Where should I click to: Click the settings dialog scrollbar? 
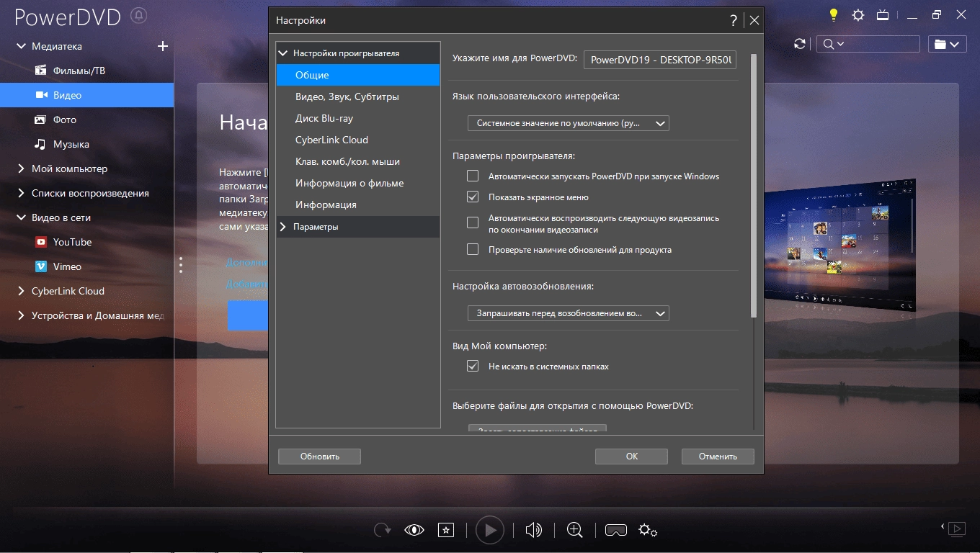tap(754, 186)
